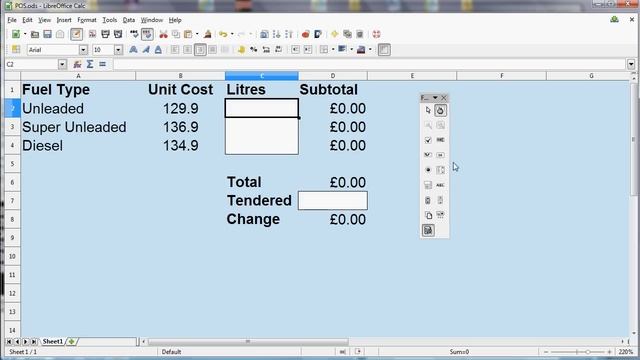640x360 pixels.
Task: Click the zoom out minus button
Action: (x=546, y=352)
